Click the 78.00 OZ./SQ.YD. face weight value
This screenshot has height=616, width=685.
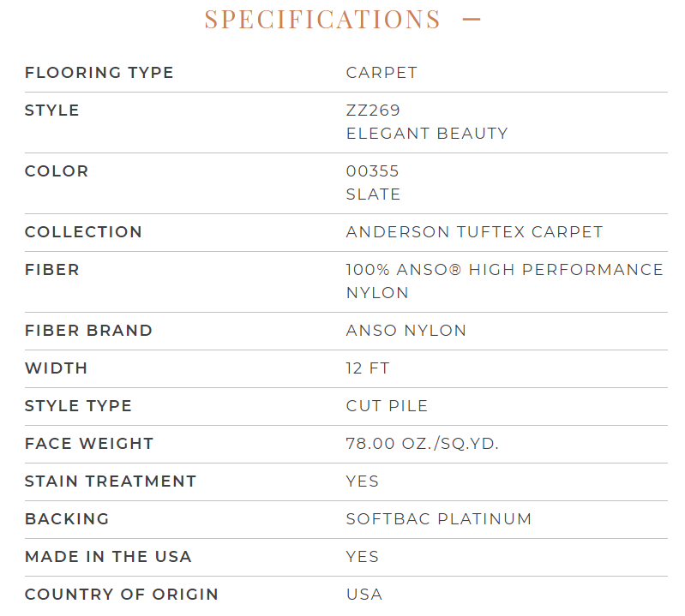point(423,444)
